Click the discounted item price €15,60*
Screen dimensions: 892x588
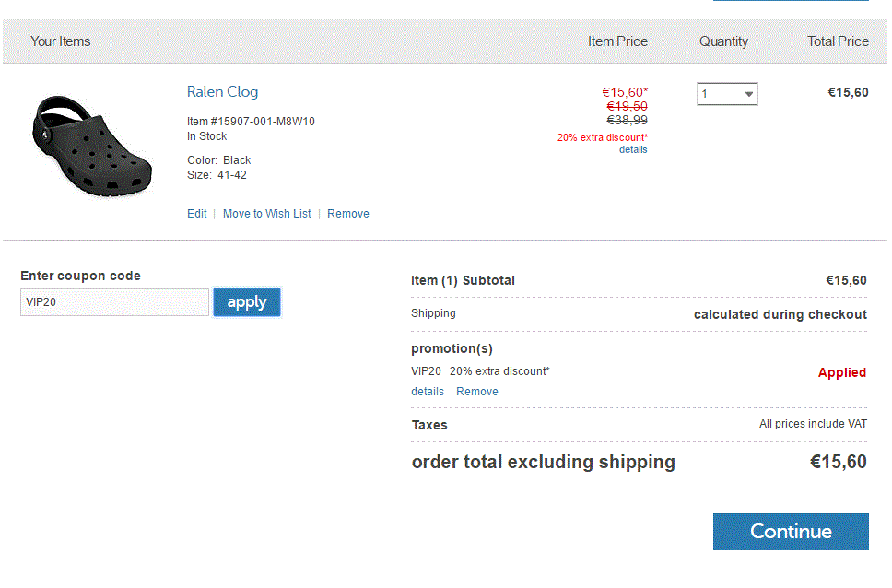click(625, 92)
